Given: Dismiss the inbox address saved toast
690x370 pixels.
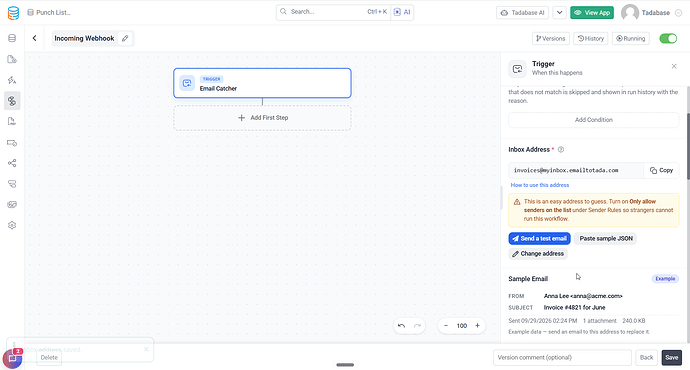Looking at the screenshot, I should [x=146, y=349].
